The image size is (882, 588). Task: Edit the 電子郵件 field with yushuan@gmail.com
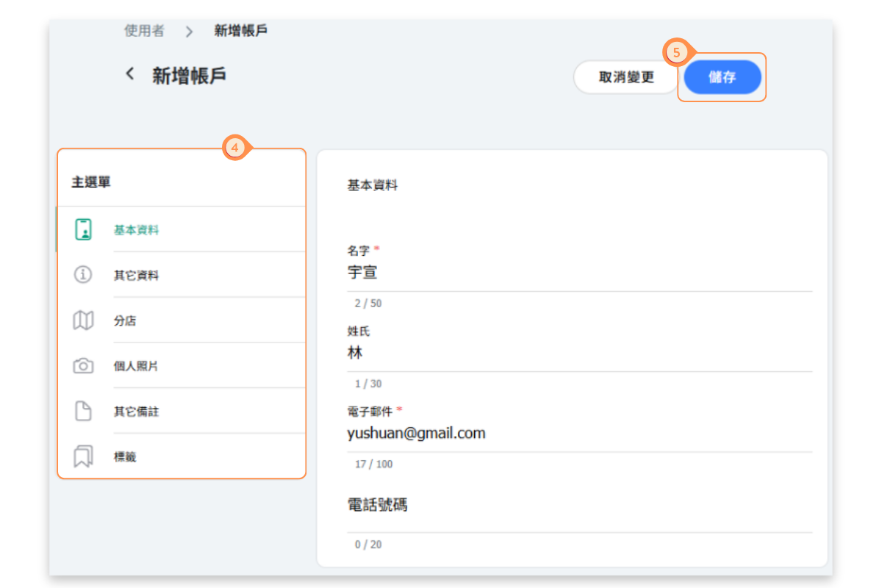(x=579, y=434)
